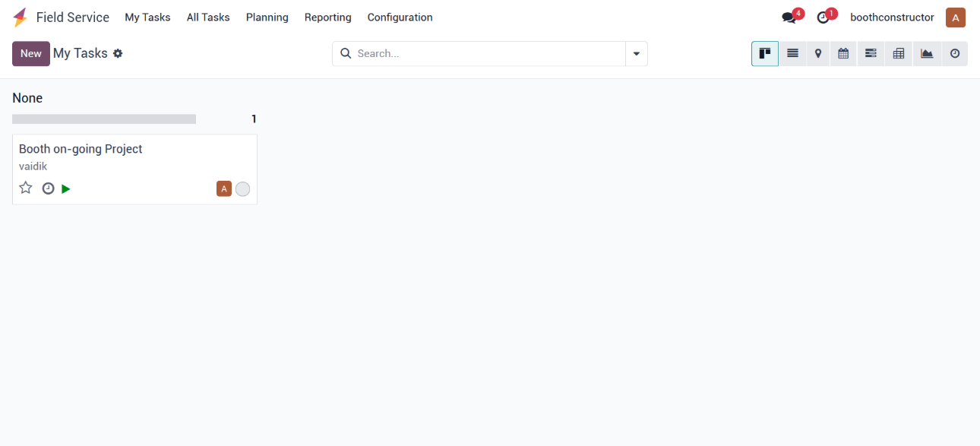
Task: Toggle the task state circle on card
Action: tap(242, 189)
